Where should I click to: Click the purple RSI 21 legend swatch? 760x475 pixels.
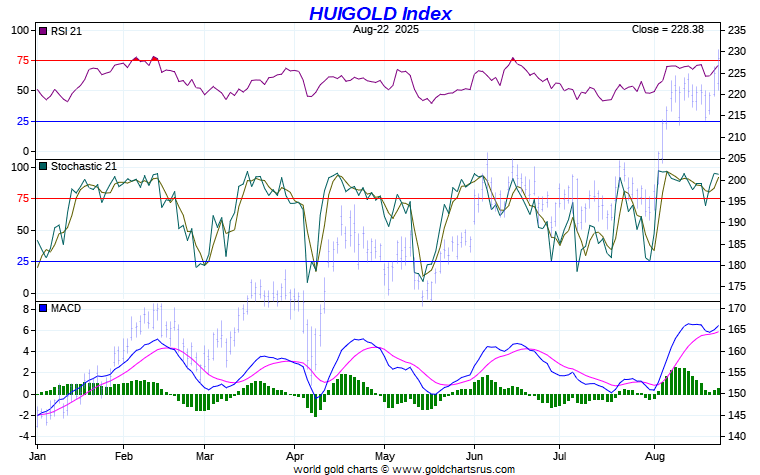(x=42, y=31)
